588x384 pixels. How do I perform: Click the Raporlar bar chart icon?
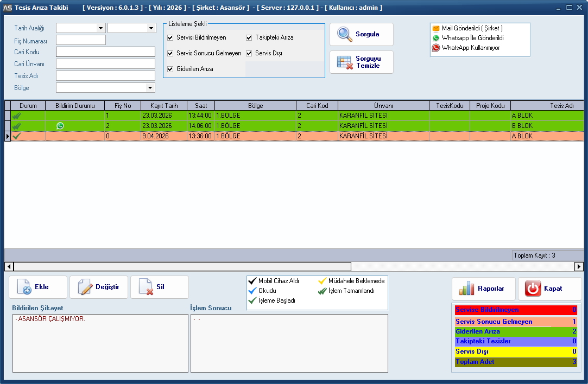(466, 289)
